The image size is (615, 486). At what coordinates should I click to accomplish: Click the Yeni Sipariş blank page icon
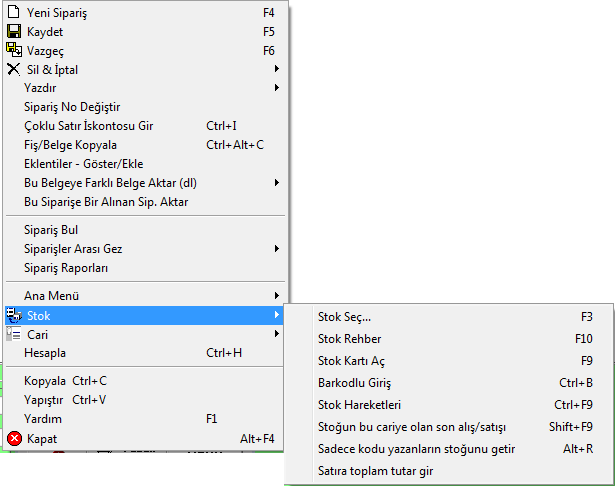tap(14, 12)
